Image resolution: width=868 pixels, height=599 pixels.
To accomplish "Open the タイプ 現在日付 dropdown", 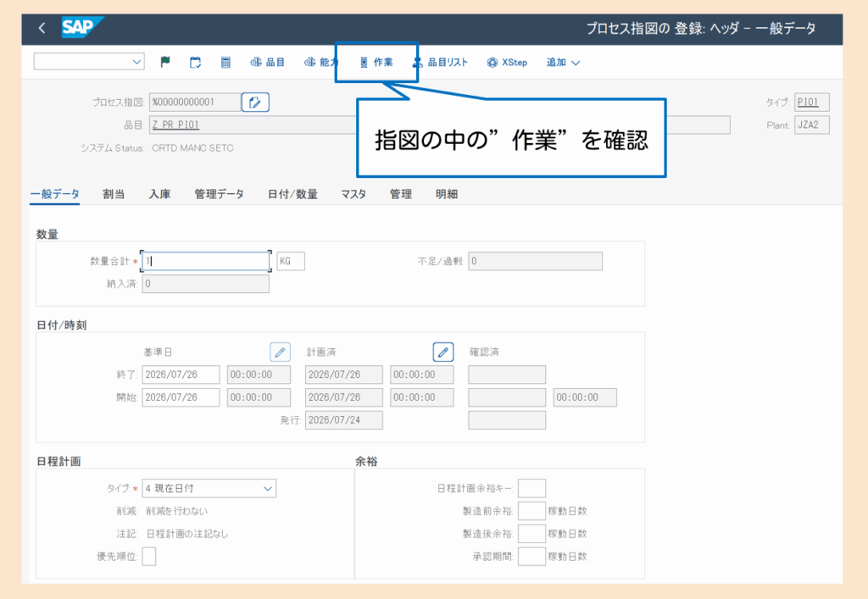I will 209,488.
